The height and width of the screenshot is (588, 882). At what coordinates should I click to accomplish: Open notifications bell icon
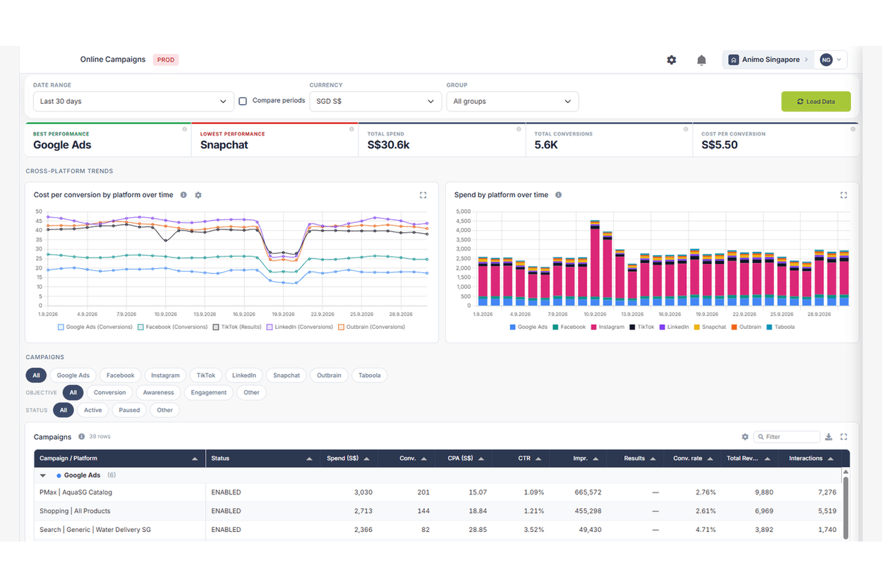(701, 60)
